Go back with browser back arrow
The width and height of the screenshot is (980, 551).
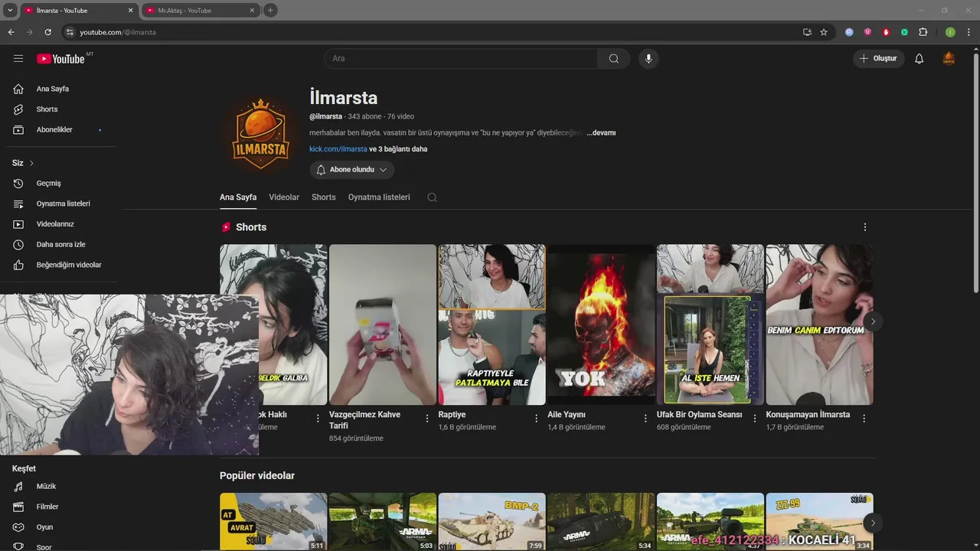(x=11, y=32)
